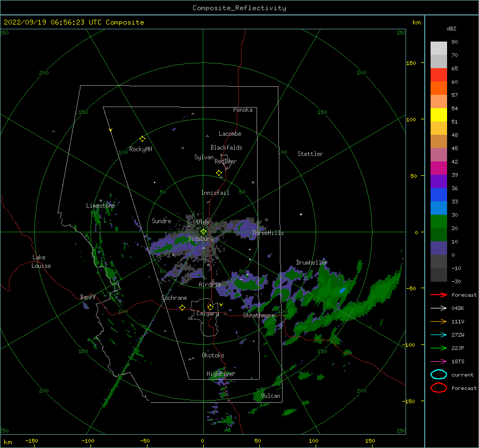Click the Calgary label

pyautogui.click(x=208, y=313)
